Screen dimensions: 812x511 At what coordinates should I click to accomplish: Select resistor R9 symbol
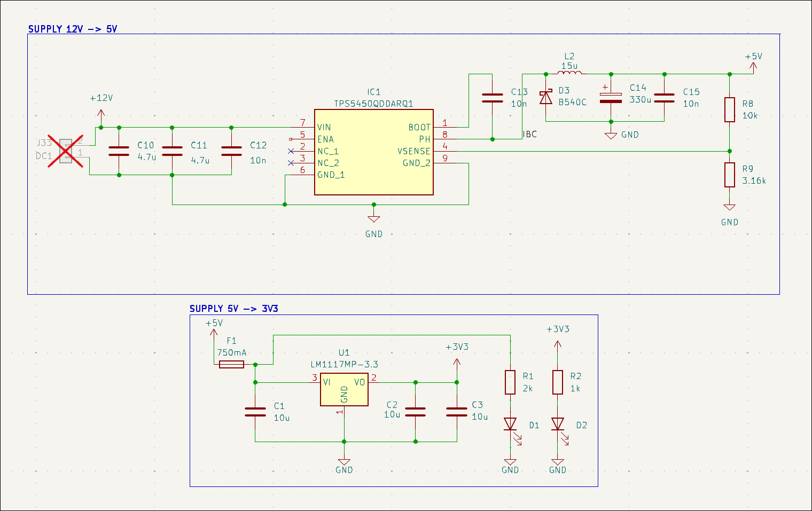[x=730, y=175]
